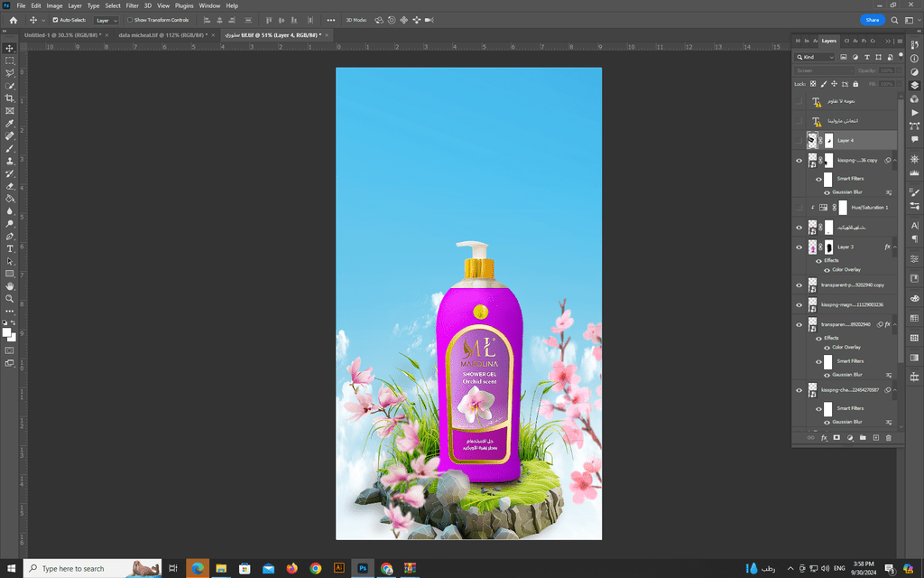Open Layers panel menu
The height and width of the screenshot is (578, 924).
click(x=900, y=41)
